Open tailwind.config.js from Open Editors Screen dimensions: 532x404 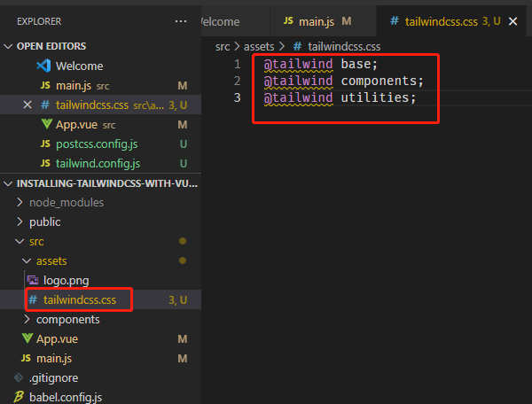coord(100,163)
